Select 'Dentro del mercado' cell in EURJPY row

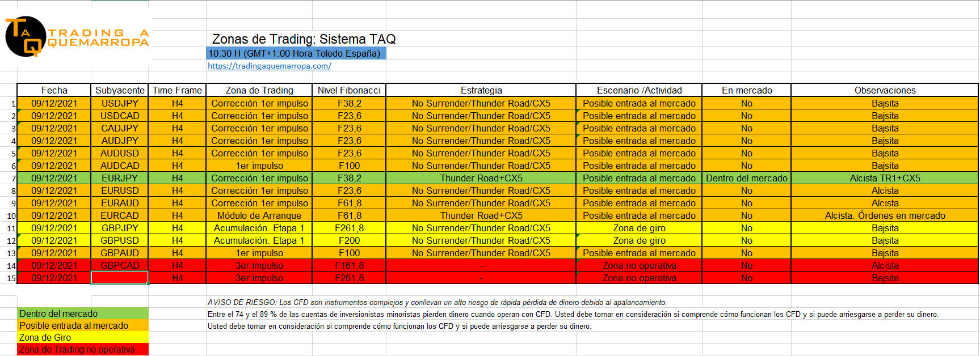(746, 178)
